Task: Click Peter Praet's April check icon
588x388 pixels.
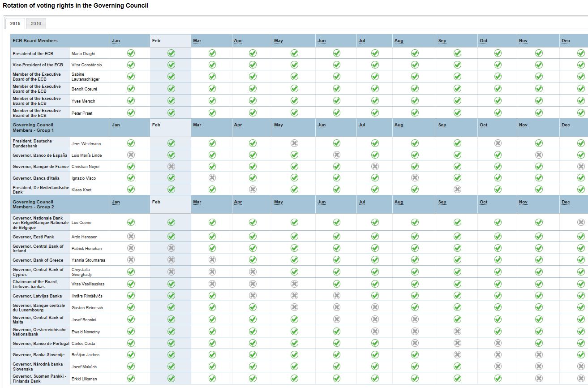Action: coord(253,113)
